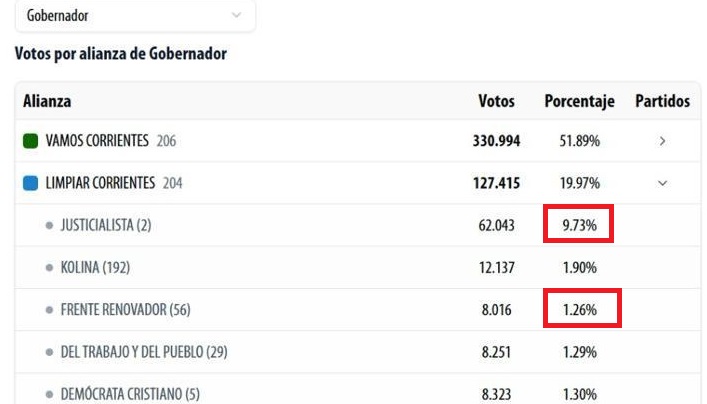Click the blue LIMPIAR CORRIENTES color square

31,183
